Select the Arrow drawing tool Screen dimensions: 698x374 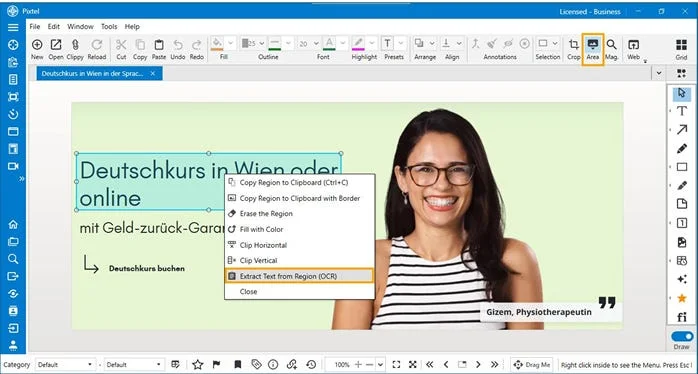[x=682, y=130]
